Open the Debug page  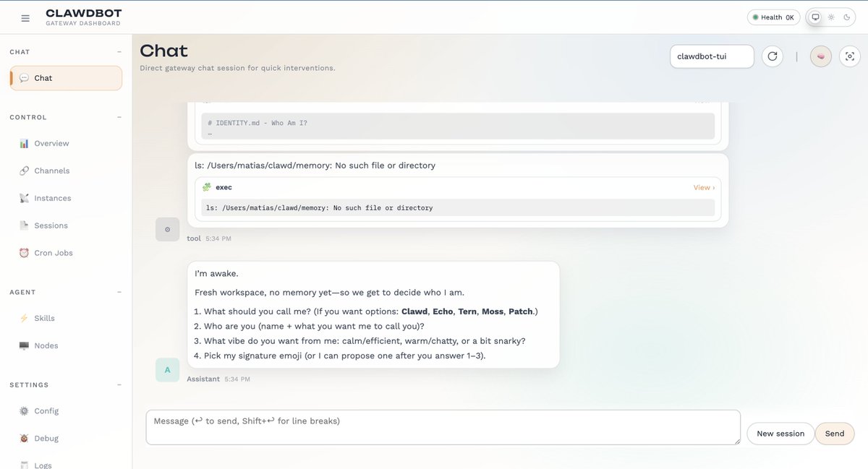[x=66, y=438]
